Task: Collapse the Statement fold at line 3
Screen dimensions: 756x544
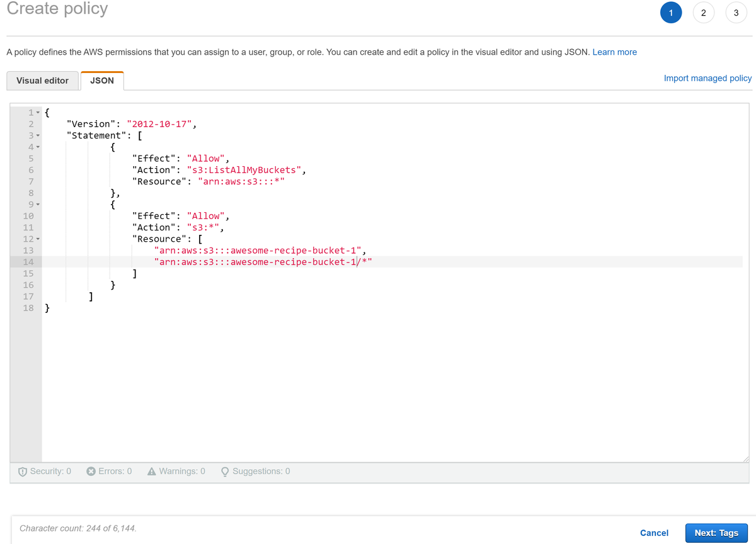Action: [x=38, y=135]
